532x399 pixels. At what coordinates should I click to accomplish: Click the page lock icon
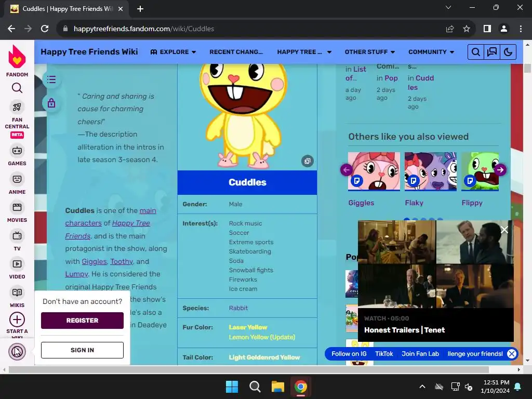pos(51,103)
